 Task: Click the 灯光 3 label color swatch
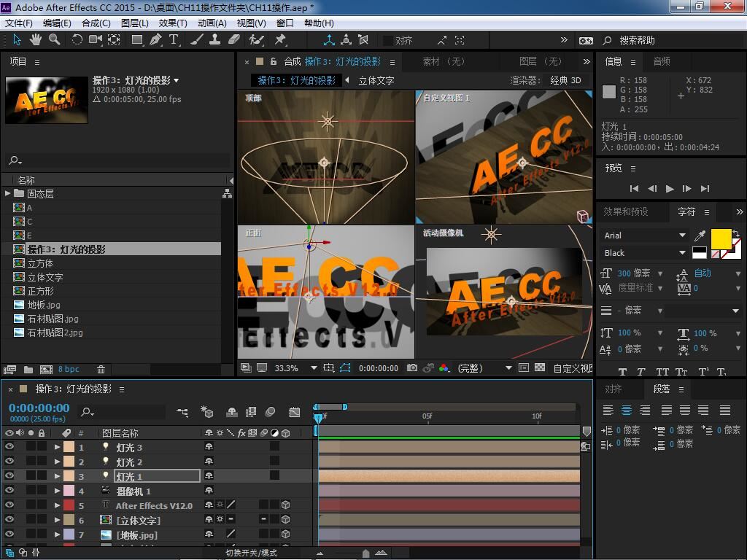click(x=69, y=447)
